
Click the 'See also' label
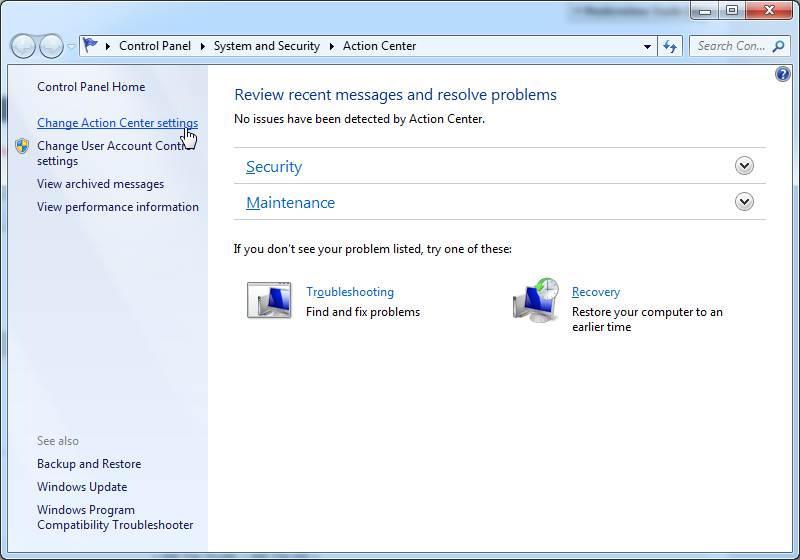click(x=58, y=441)
